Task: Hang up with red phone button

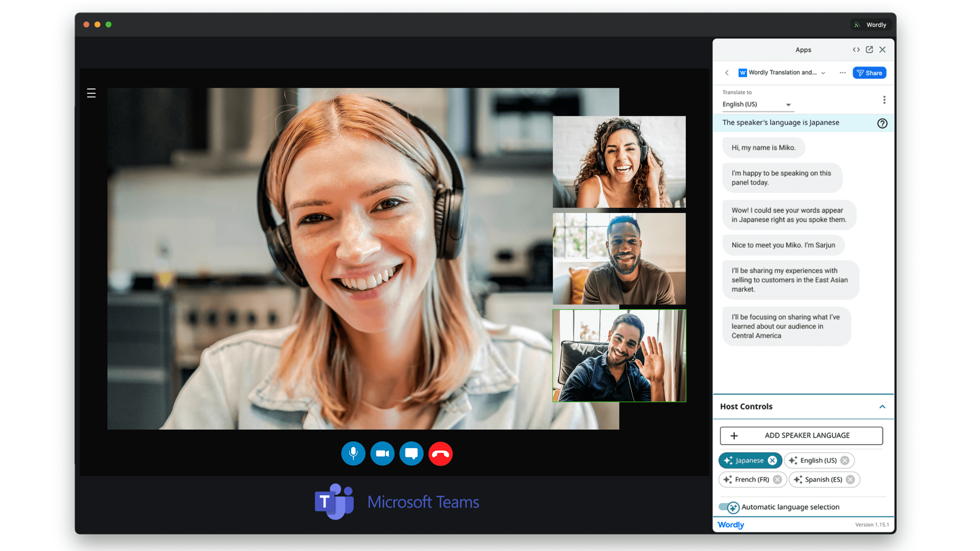Action: [x=440, y=453]
